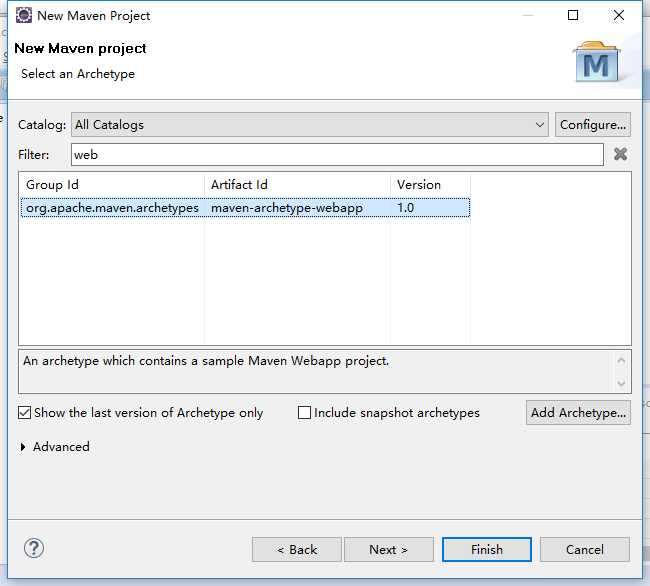Image resolution: width=650 pixels, height=586 pixels.
Task: Click the Configure... button
Action: [x=593, y=124]
